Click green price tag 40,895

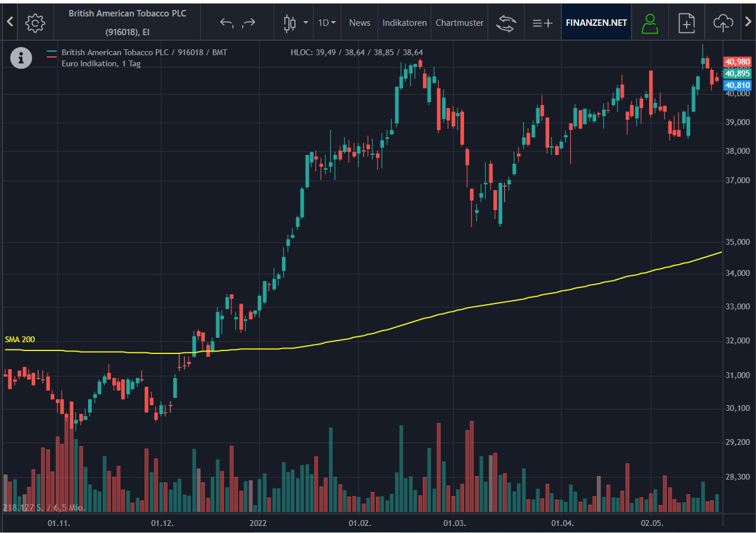click(x=737, y=73)
